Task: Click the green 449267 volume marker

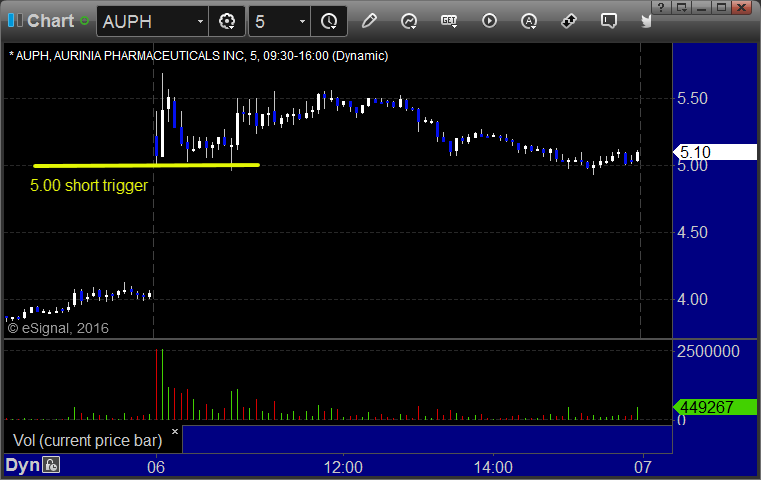Action: [x=715, y=407]
